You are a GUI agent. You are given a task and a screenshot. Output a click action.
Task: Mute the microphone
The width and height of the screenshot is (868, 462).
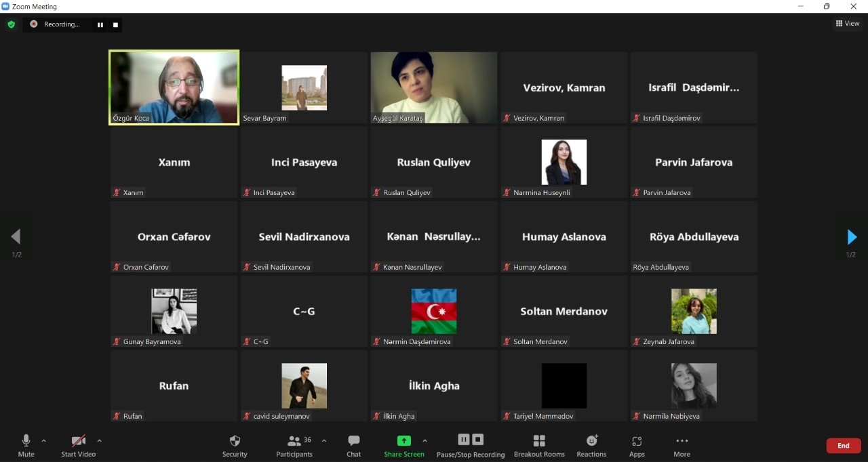pyautogui.click(x=26, y=445)
